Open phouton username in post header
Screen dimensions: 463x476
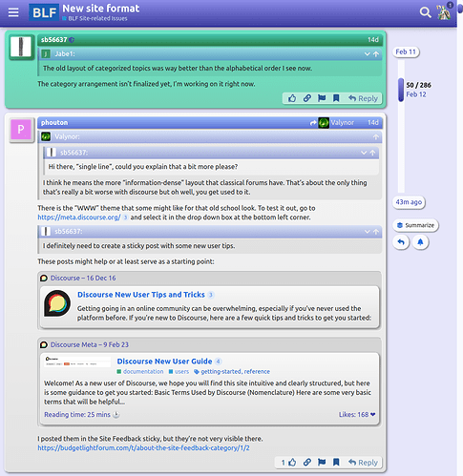[x=54, y=123]
